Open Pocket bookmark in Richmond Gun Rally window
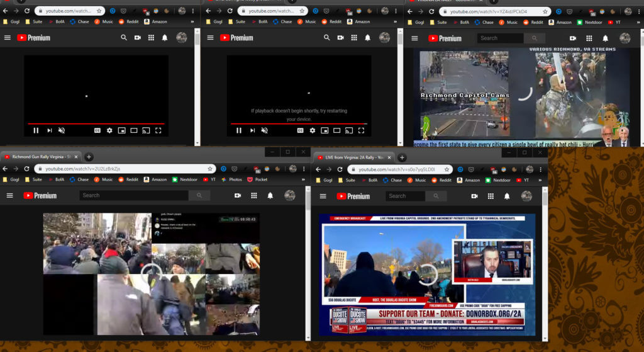 coord(257,179)
